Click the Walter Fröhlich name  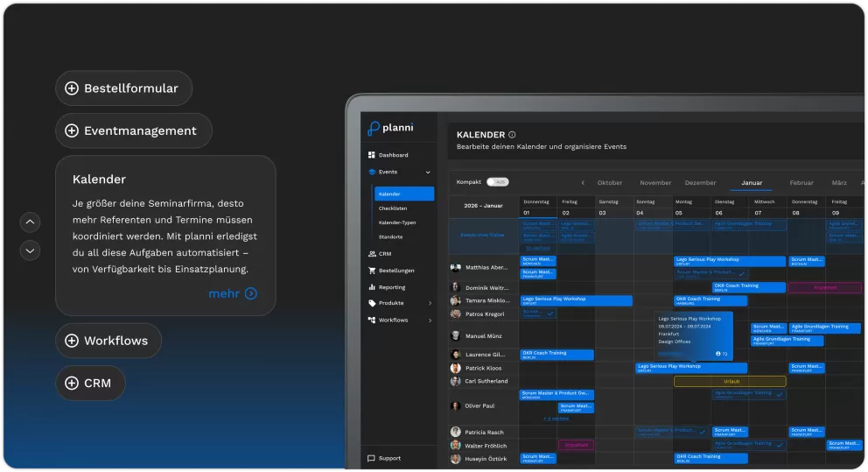pos(486,446)
